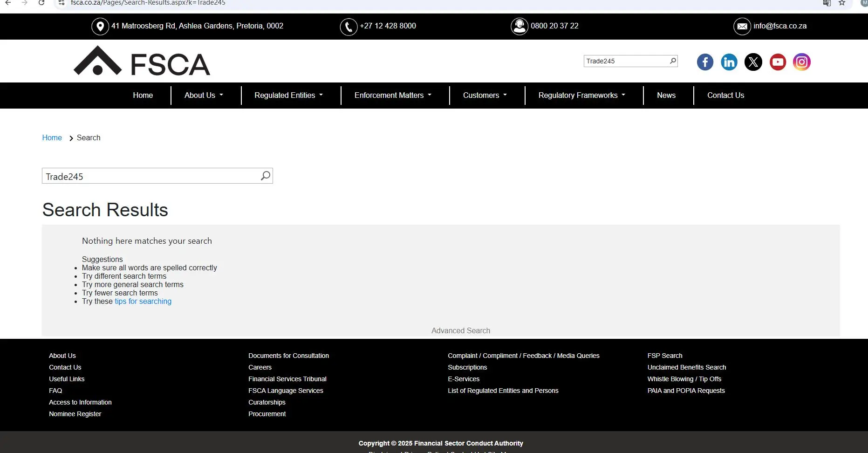Open Subscriptions footer link

tap(467, 367)
